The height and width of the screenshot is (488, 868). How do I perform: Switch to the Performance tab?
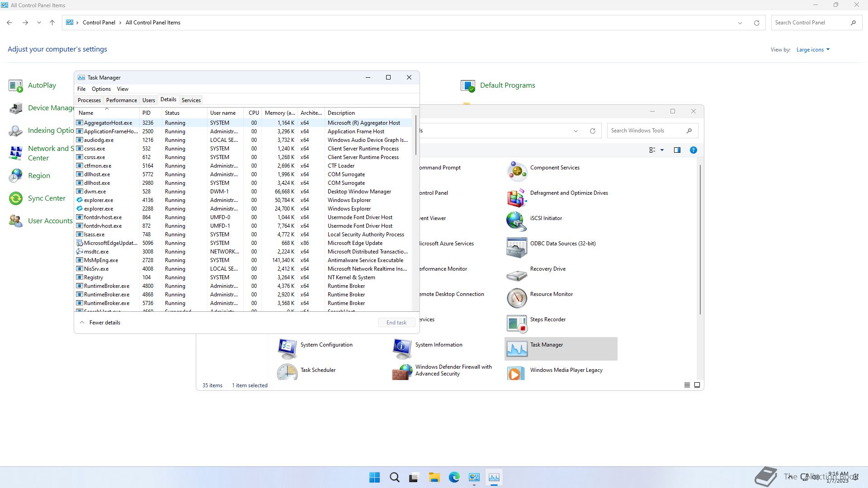pyautogui.click(x=121, y=100)
